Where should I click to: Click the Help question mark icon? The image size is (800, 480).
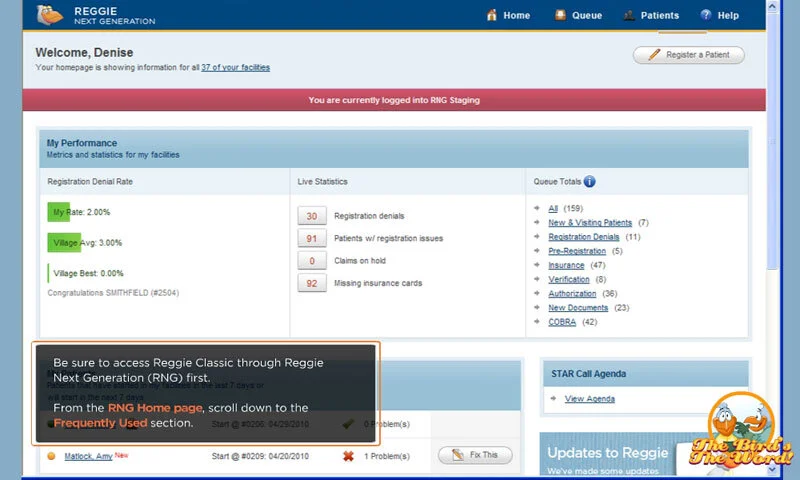[x=706, y=15]
